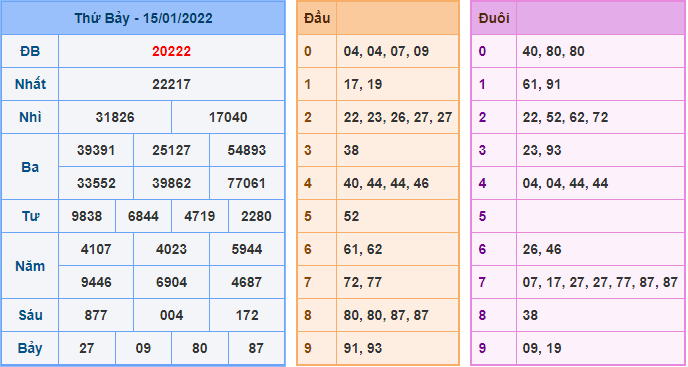Screen dimensions: 688x367
Task: Click the 'Nhì' row label
Action: tap(30, 117)
